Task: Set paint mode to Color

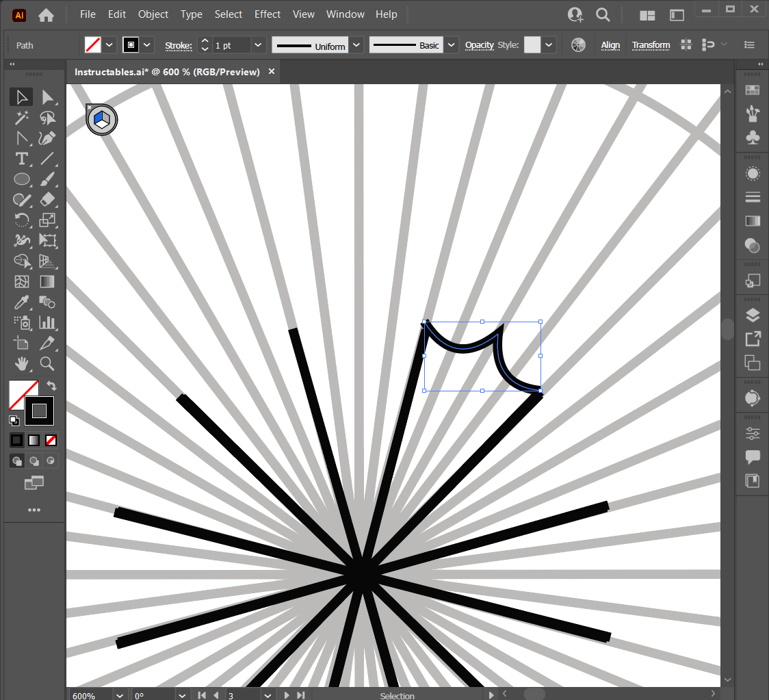Action: (x=16, y=441)
